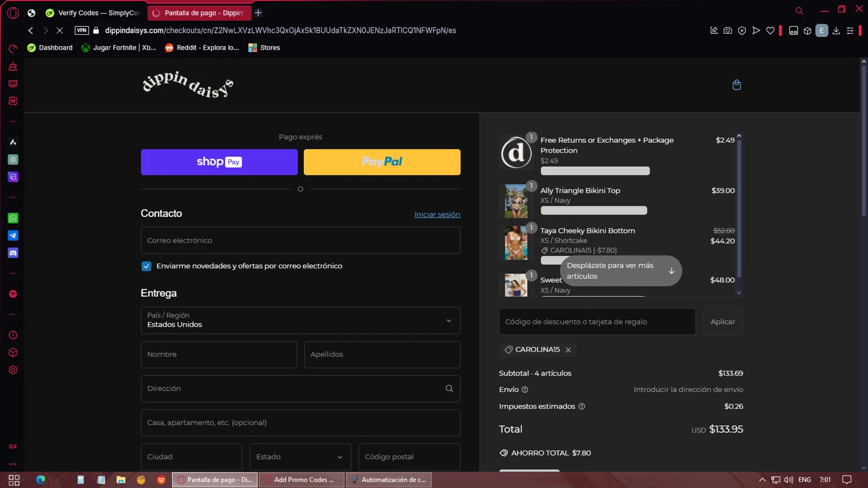Pay with the PayPal button
Image resolution: width=868 pixels, height=488 pixels.
click(x=382, y=162)
